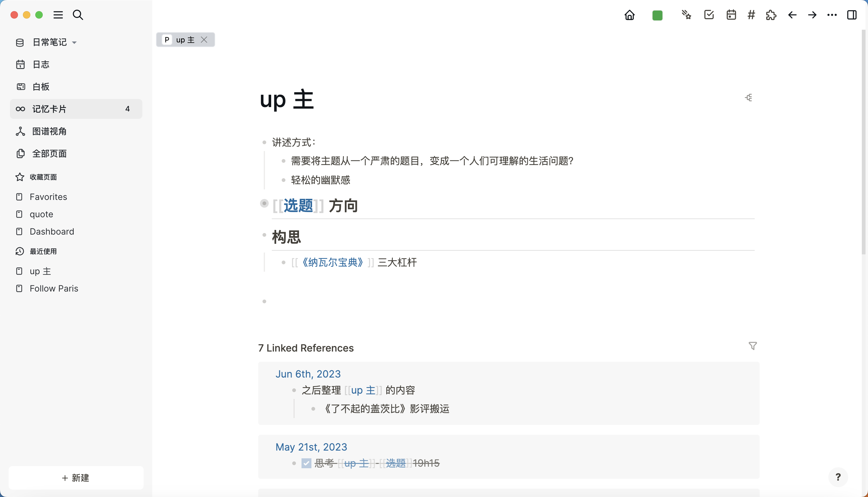The image size is (868, 497).
Task: Open the linked references filter icon
Action: point(753,346)
